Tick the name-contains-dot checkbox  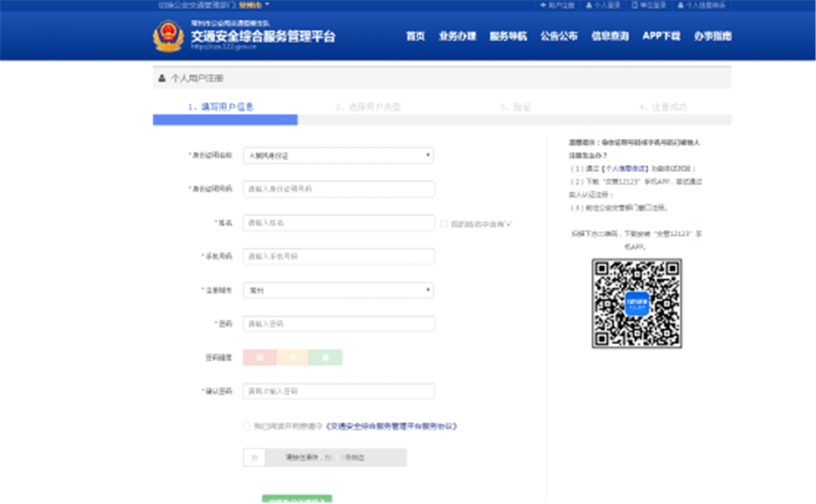pyautogui.click(x=444, y=224)
